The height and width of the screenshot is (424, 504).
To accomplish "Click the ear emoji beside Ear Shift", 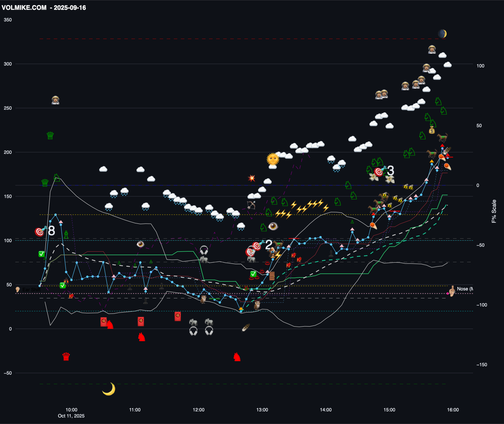I will (x=17, y=290).
